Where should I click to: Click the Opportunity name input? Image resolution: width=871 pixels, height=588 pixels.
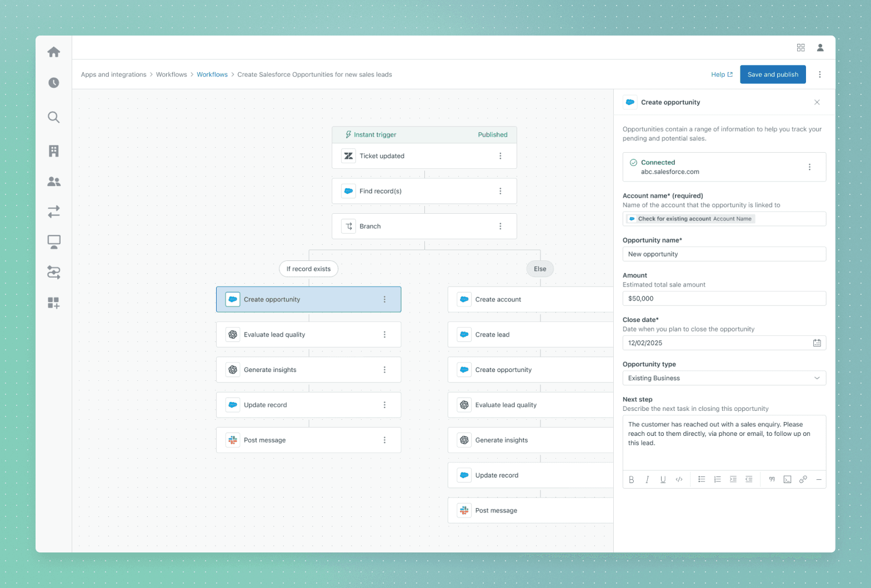pos(724,254)
